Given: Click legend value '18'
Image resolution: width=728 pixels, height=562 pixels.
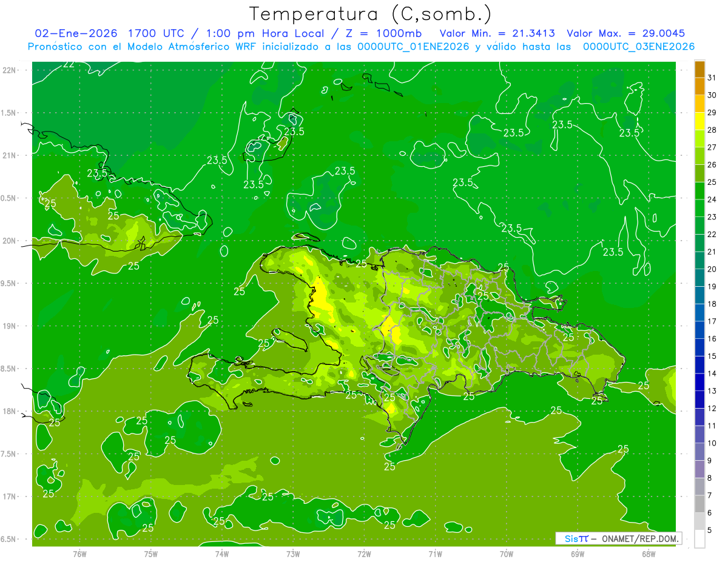Looking at the screenshot, I should pyautogui.click(x=712, y=304).
